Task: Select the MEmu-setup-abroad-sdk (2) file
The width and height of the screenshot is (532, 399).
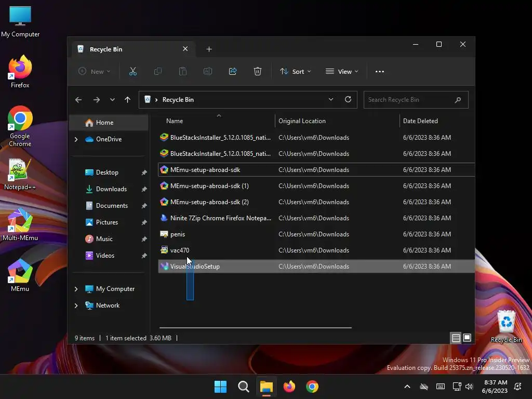Action: tap(316, 202)
